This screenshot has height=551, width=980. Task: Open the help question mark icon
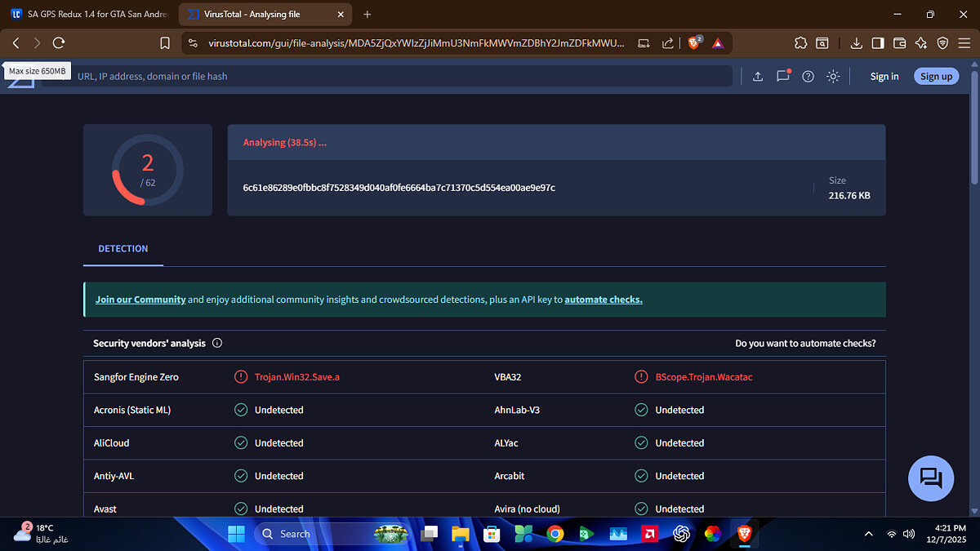[x=808, y=76]
